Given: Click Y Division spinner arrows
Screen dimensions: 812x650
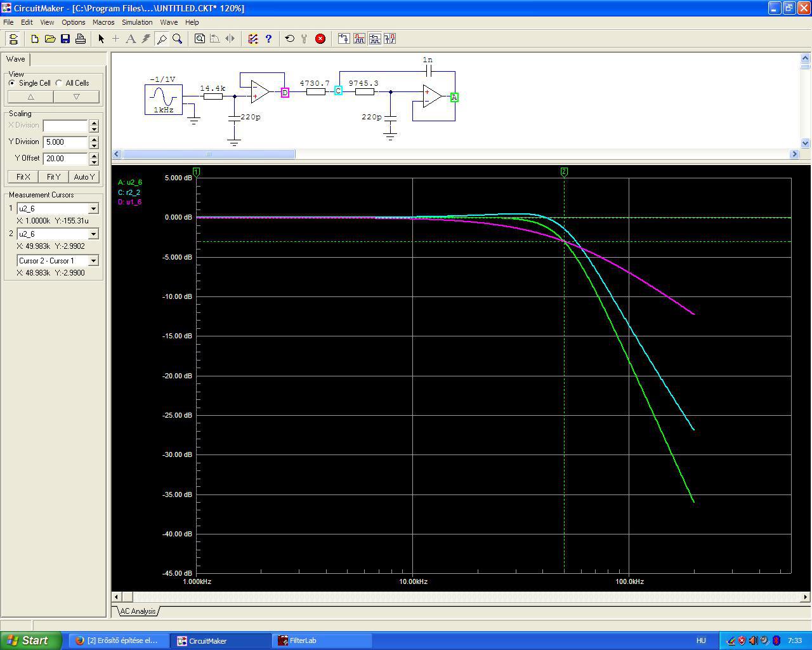Looking at the screenshot, I should [94, 142].
